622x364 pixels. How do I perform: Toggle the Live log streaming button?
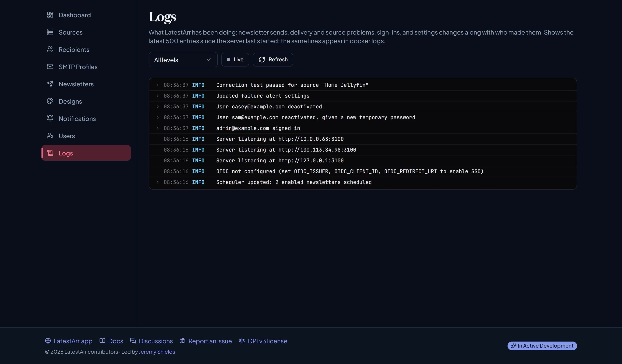coord(235,59)
